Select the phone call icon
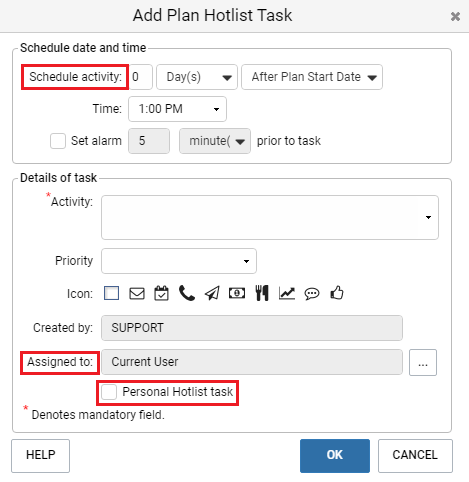 [187, 293]
